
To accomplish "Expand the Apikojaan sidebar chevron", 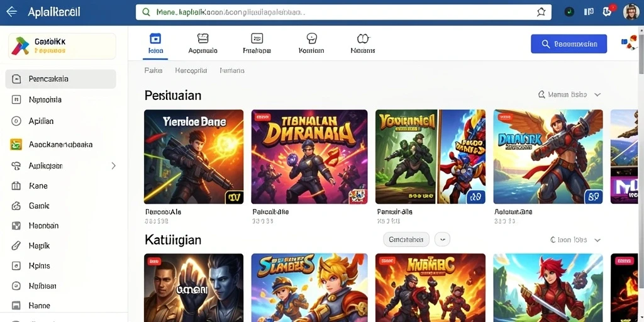I will pyautogui.click(x=113, y=166).
